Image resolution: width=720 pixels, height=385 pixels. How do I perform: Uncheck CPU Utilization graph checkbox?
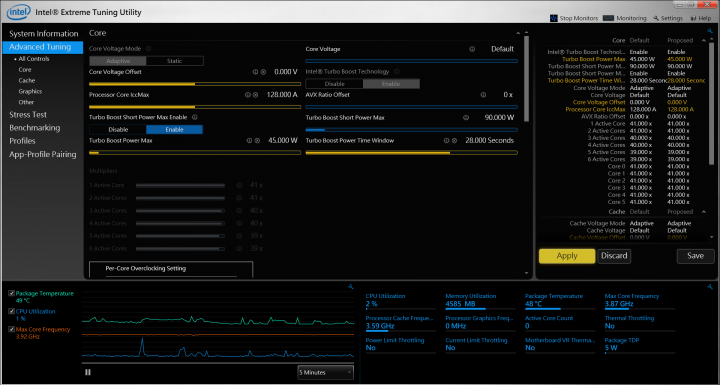[x=11, y=311]
